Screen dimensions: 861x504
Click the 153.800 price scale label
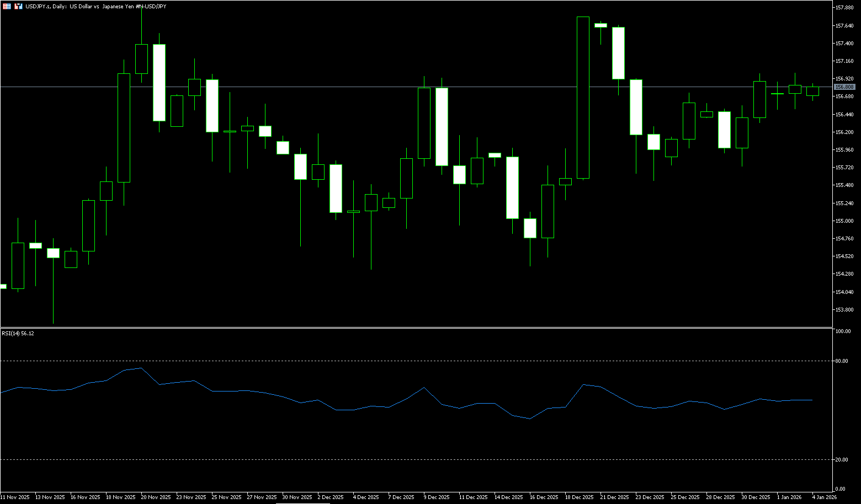[x=845, y=310]
